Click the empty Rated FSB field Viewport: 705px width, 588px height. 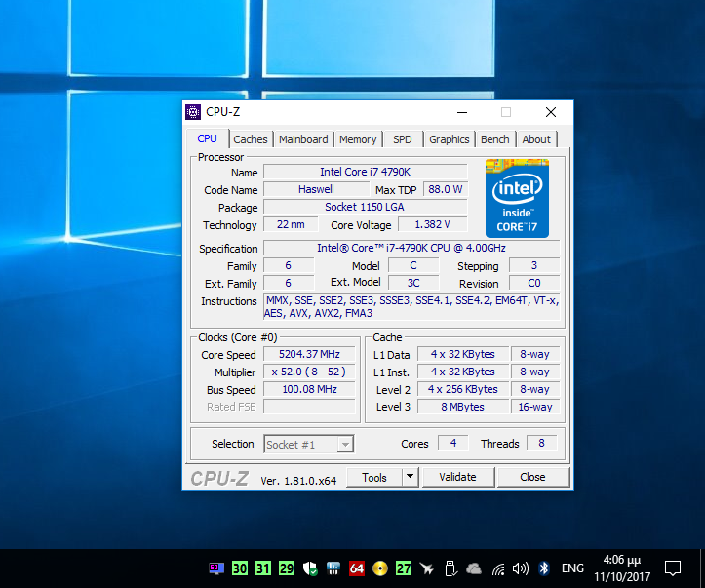[309, 407]
